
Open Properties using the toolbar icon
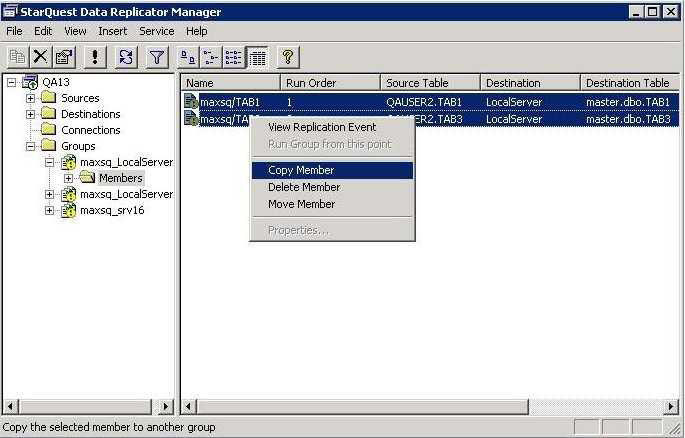click(x=64, y=58)
